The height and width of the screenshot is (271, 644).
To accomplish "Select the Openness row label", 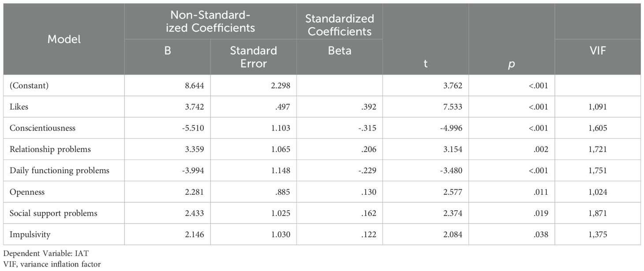I will tap(27, 192).
